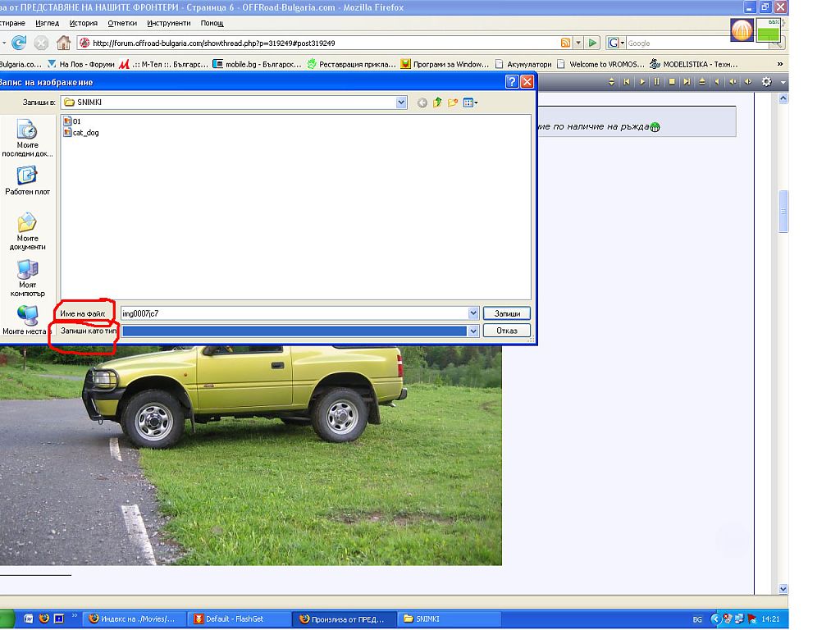Image resolution: width=840 pixels, height=630 pixels.
Task: Click the Отказ button
Action: pos(507,331)
